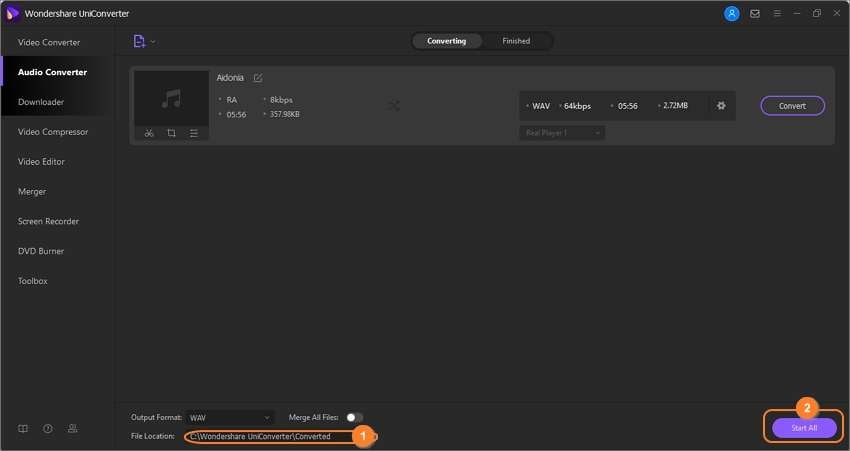Click the RA source format label
850x451 pixels.
point(231,100)
